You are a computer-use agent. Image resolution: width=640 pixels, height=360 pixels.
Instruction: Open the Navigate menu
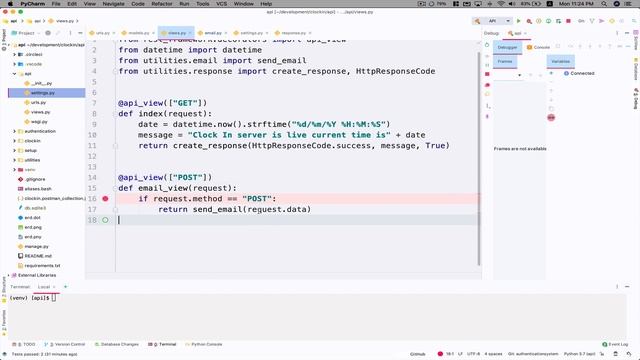(x=113, y=4)
